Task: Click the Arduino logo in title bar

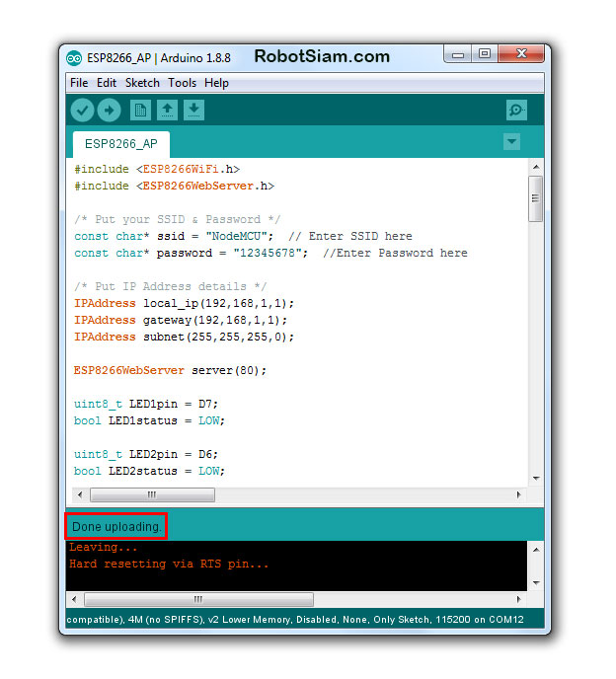Action: [x=74, y=58]
